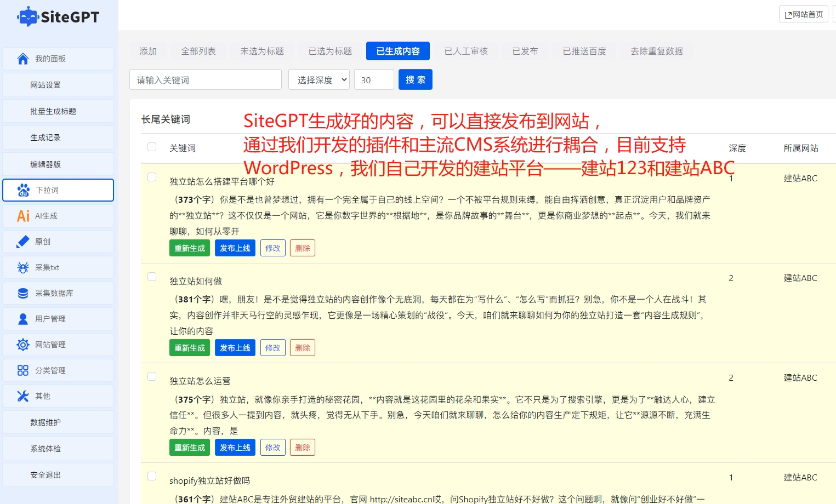The width and height of the screenshot is (836, 504).
Task: Click the spider icon beside 采集txt
Action: click(23, 267)
